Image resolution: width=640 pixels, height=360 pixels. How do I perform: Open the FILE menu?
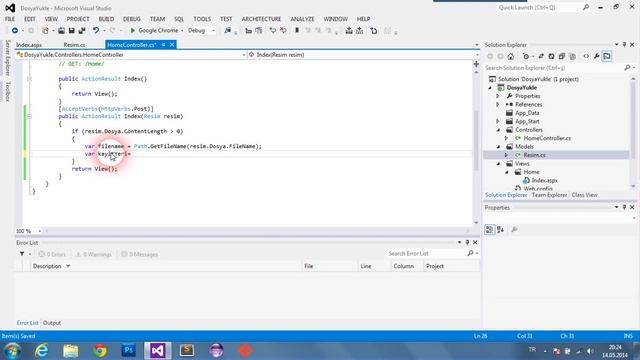point(10,19)
